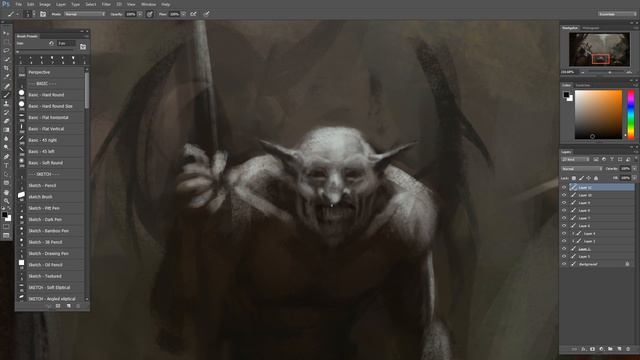
Task: Enable airbrush mode in options bar
Action: pos(193,14)
